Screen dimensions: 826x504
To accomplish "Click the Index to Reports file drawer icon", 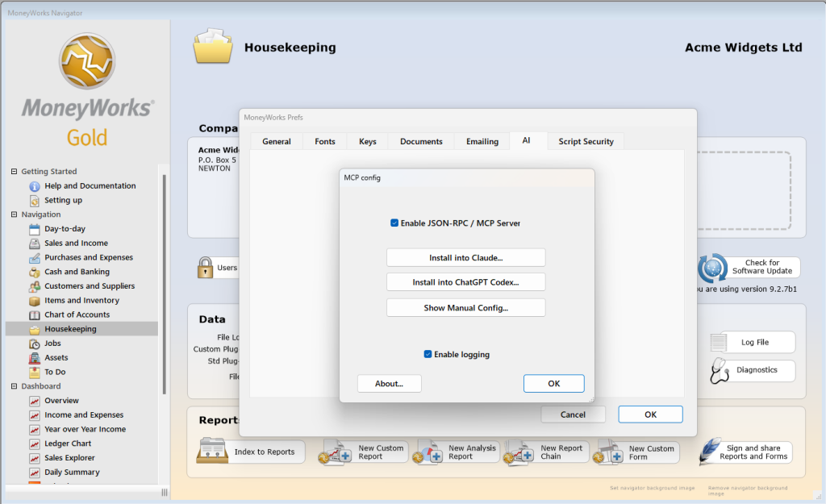I will coord(212,451).
